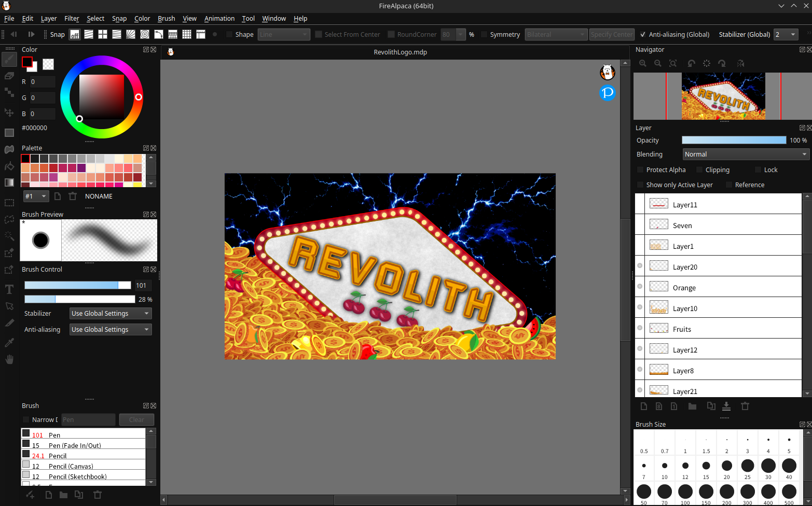The image size is (812, 506).
Task: Open the Filter menu
Action: pos(72,18)
